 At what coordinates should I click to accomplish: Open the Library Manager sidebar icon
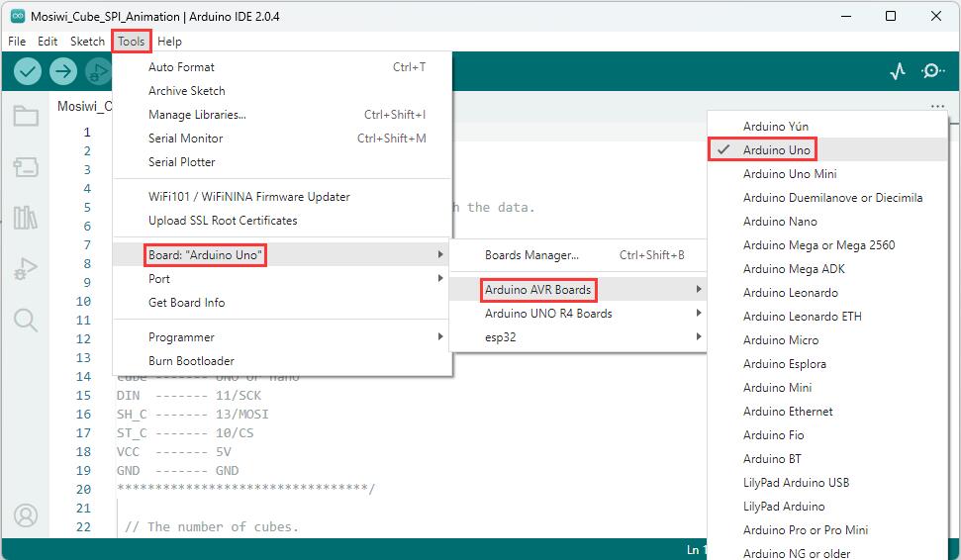(x=26, y=217)
